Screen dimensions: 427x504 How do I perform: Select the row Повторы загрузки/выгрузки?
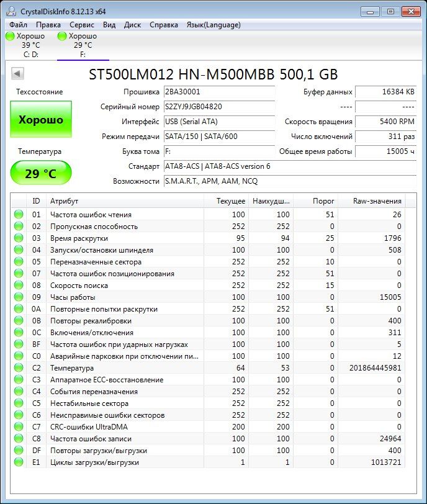[208, 451]
